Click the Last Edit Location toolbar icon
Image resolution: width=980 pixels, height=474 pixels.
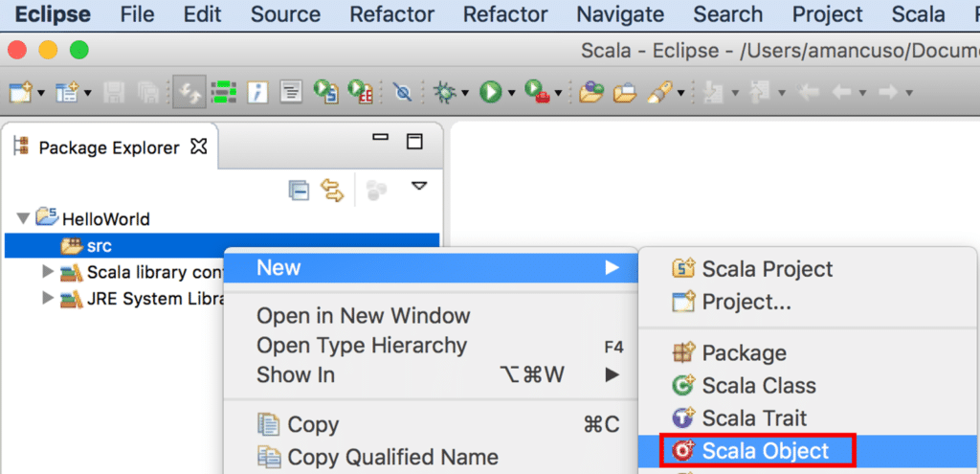click(809, 93)
